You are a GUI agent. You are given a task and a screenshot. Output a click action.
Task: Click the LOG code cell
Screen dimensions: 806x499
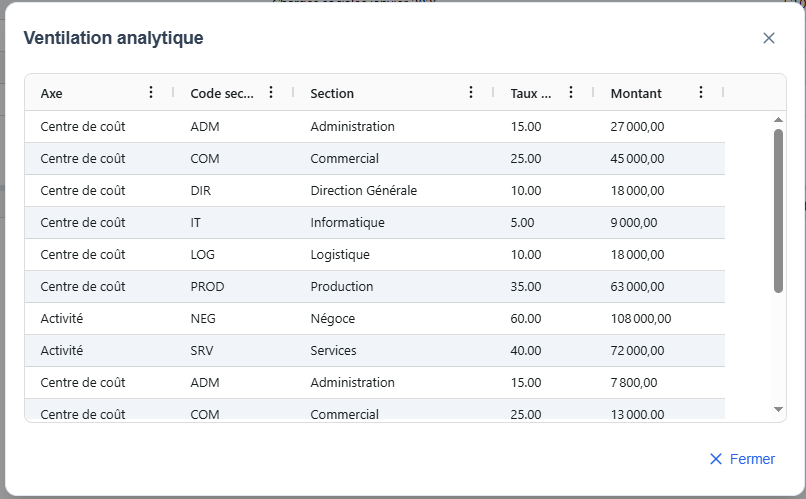point(202,255)
